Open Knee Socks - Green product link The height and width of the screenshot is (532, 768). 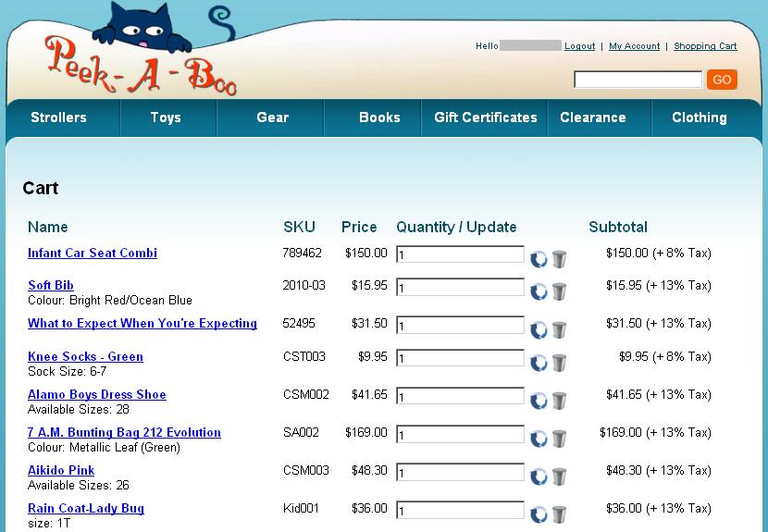pos(86,356)
